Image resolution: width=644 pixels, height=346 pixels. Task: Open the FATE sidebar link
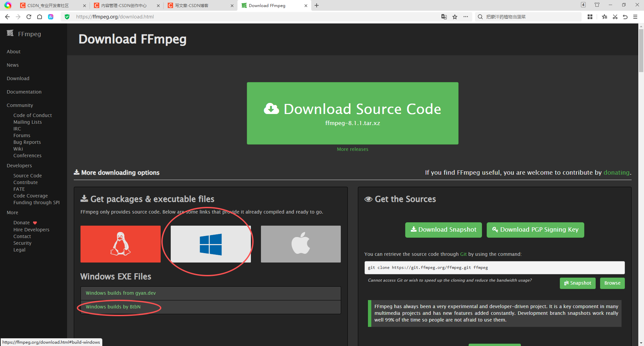(x=19, y=189)
